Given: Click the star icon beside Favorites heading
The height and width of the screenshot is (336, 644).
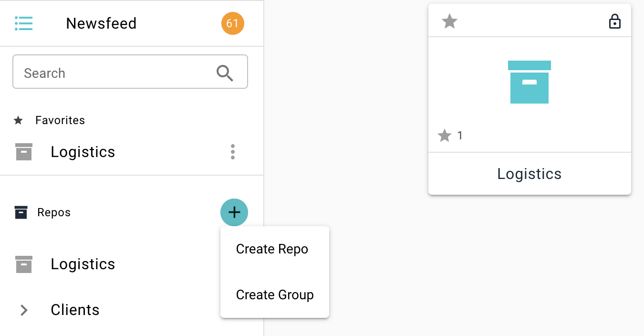Looking at the screenshot, I should [x=19, y=120].
